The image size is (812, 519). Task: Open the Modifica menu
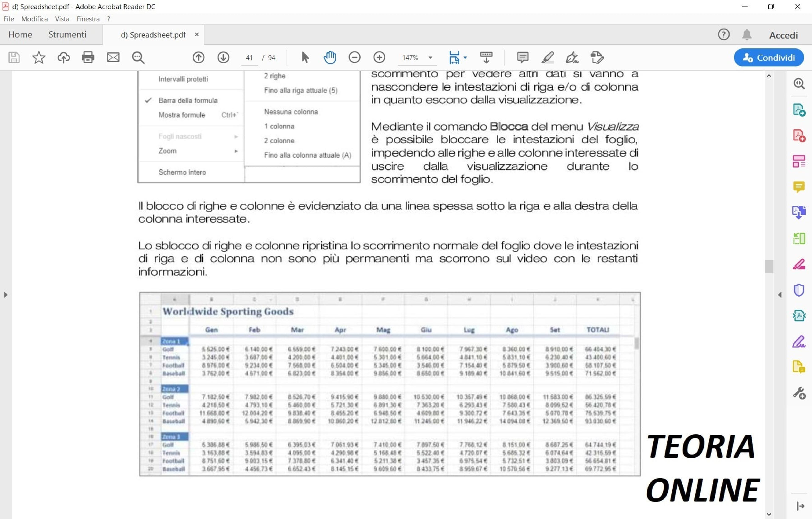pyautogui.click(x=34, y=19)
